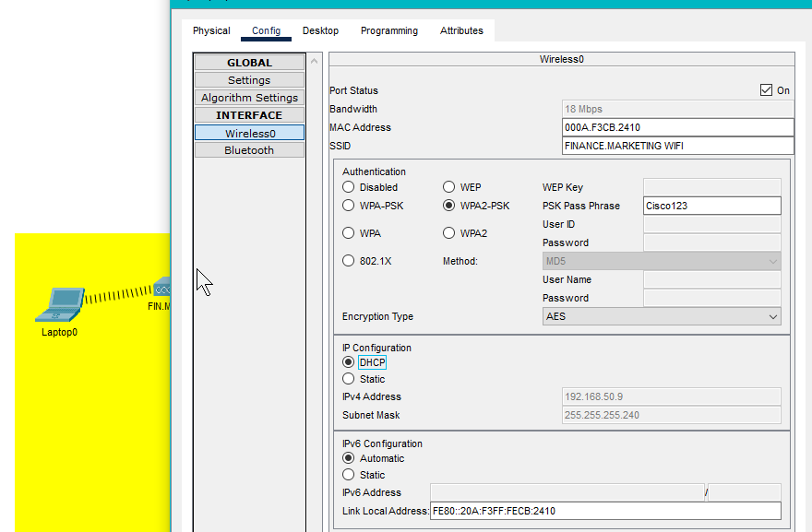Click the PSK Pass Phrase field
The height and width of the screenshot is (532, 812).
pos(711,206)
